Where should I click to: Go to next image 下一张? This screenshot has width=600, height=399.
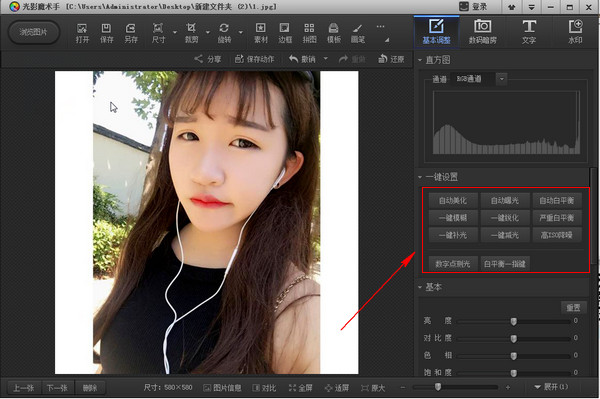tap(57, 388)
